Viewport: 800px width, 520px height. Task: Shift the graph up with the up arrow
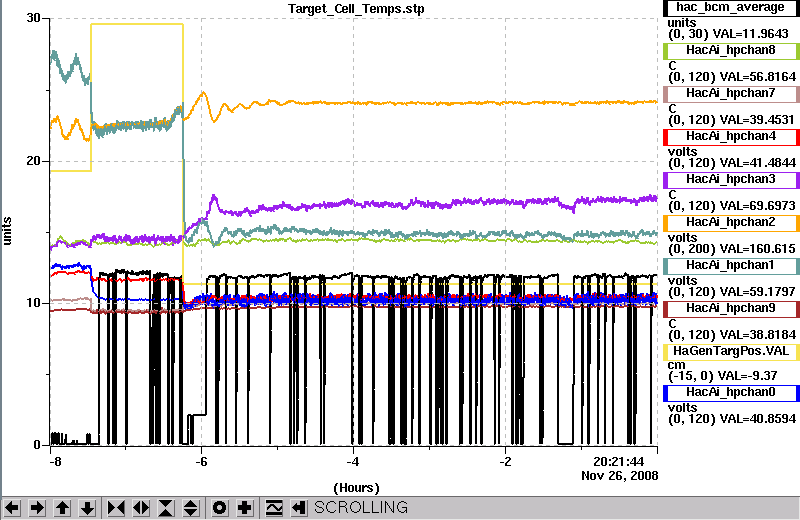(x=62, y=508)
